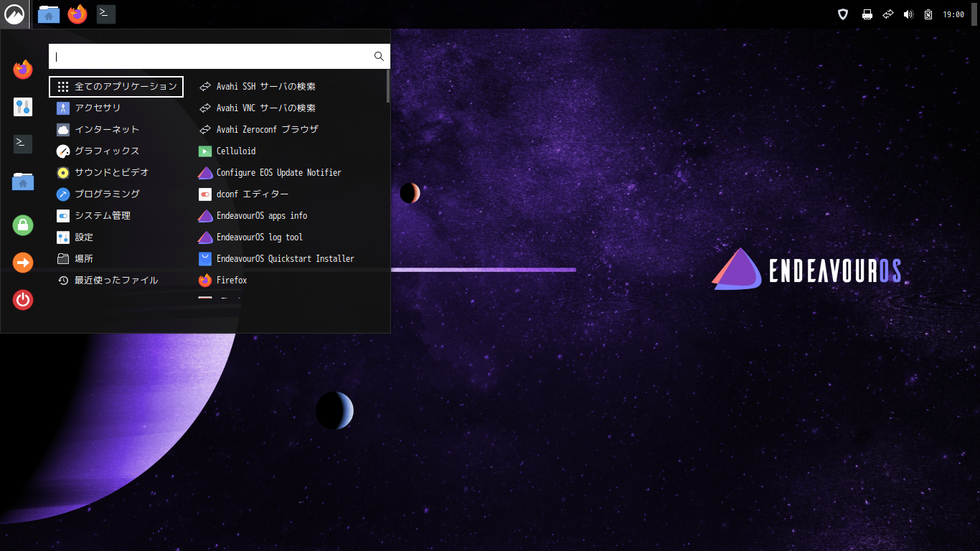Select the インターネット category

click(116, 130)
